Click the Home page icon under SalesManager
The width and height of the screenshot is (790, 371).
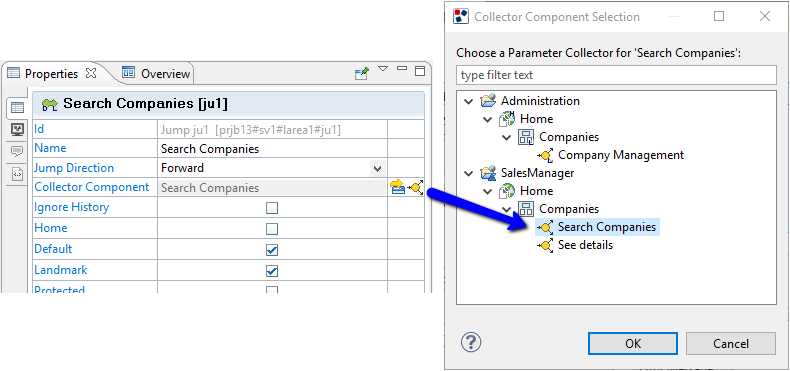click(x=507, y=191)
